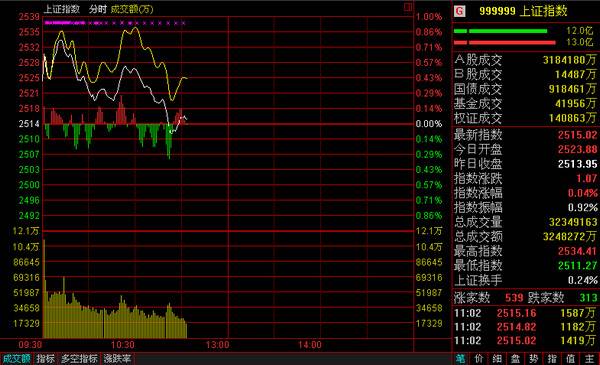Click 指数涨跌 value 1.07
This screenshot has height=365, width=600.
click(587, 179)
